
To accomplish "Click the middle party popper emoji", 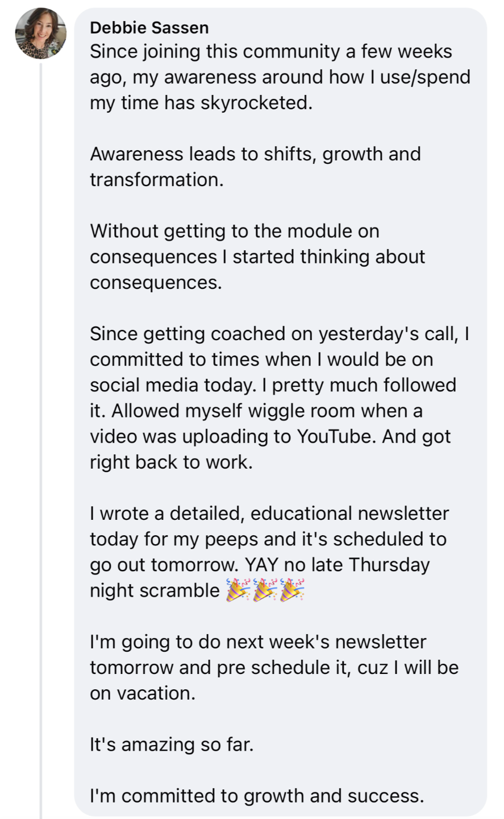I will tap(265, 590).
